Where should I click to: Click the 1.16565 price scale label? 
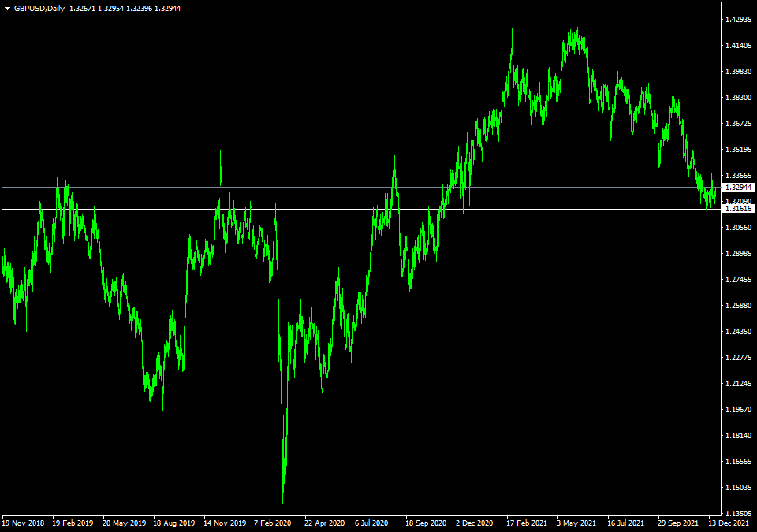(739, 462)
